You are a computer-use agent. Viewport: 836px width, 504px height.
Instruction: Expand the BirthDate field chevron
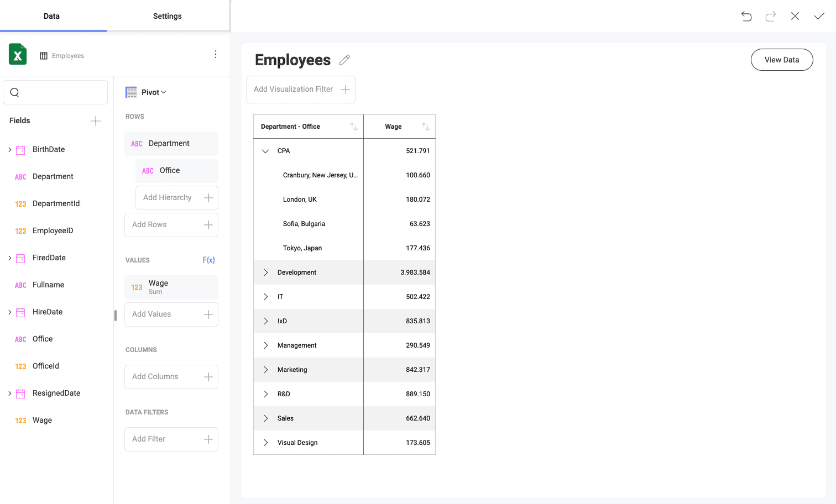[x=9, y=150]
